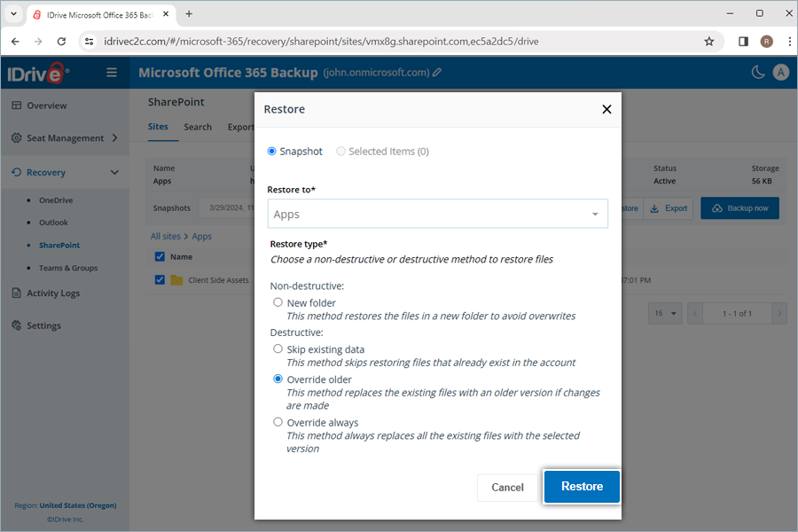Toggle dark mode with the moon icon

757,72
